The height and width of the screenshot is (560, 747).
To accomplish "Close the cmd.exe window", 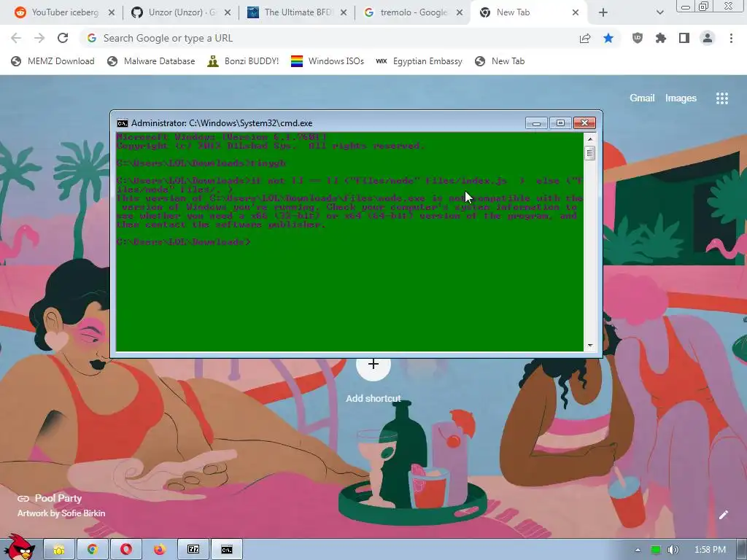I will [584, 123].
